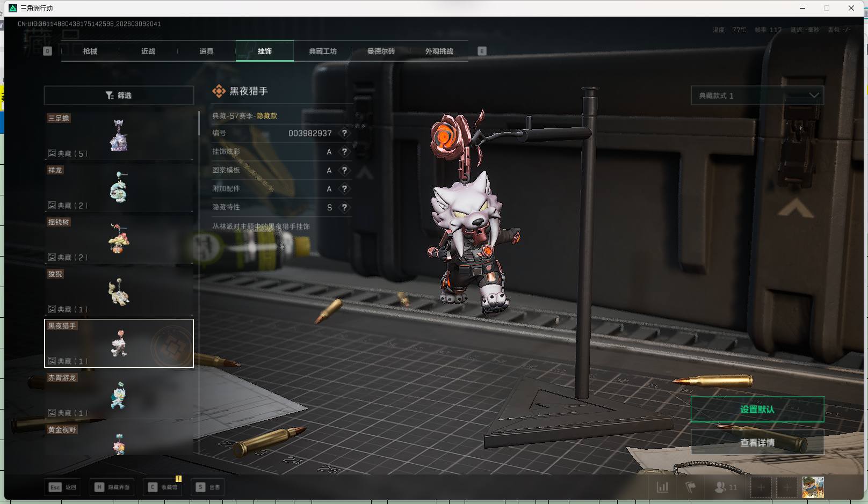Click the E next-tab key icon
Viewport: 868px width, 504px height.
[482, 51]
